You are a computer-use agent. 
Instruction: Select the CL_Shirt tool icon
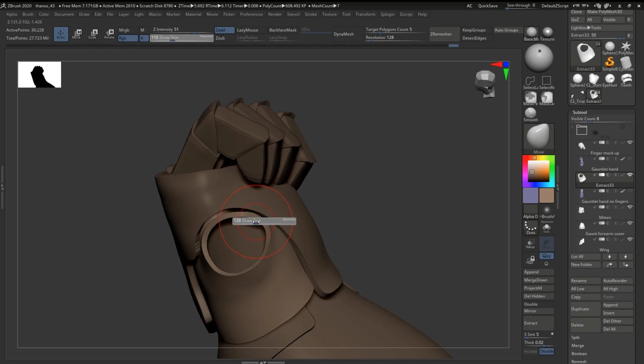594,80
